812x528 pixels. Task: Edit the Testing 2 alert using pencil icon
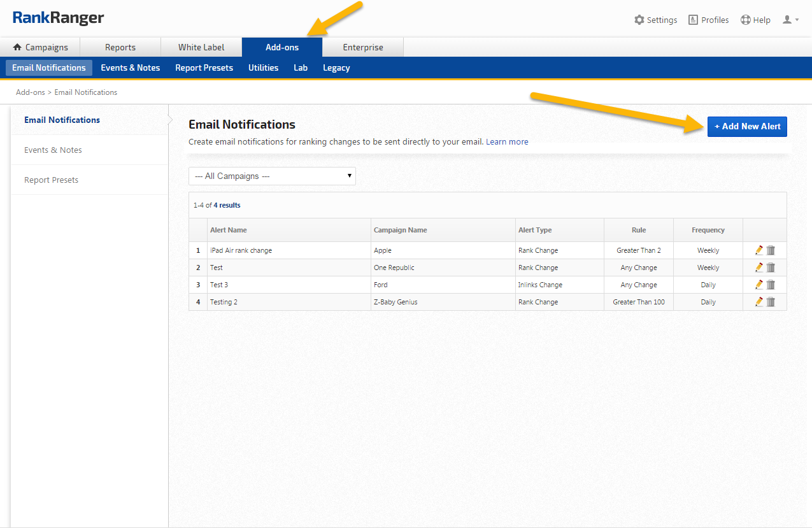point(759,302)
